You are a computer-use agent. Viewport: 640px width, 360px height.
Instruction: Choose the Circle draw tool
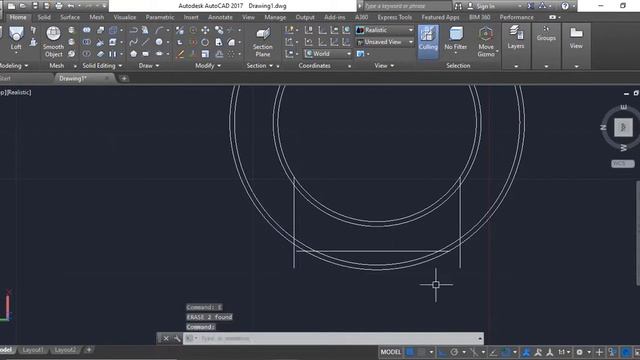click(x=159, y=42)
